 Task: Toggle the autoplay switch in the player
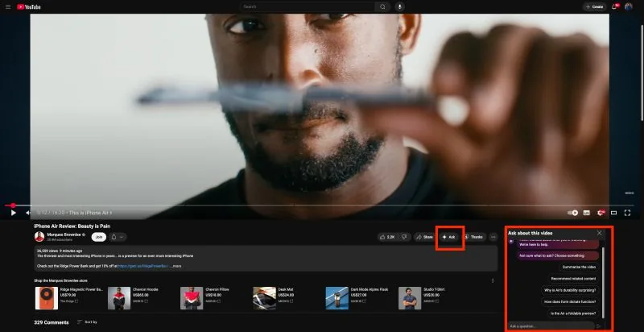[x=572, y=213]
